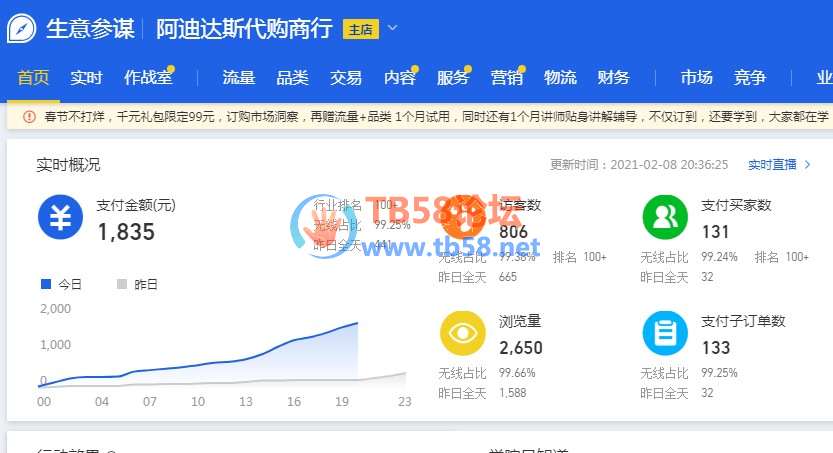
Task: Click the blue 支付子订单数 document icon
Action: coord(663,334)
